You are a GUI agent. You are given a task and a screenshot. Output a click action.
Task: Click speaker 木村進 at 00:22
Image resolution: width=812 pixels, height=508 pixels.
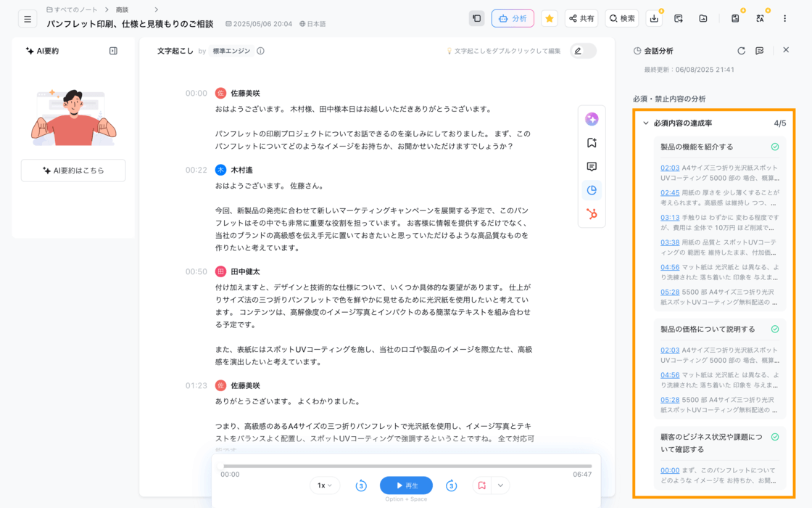pyautogui.click(x=241, y=170)
